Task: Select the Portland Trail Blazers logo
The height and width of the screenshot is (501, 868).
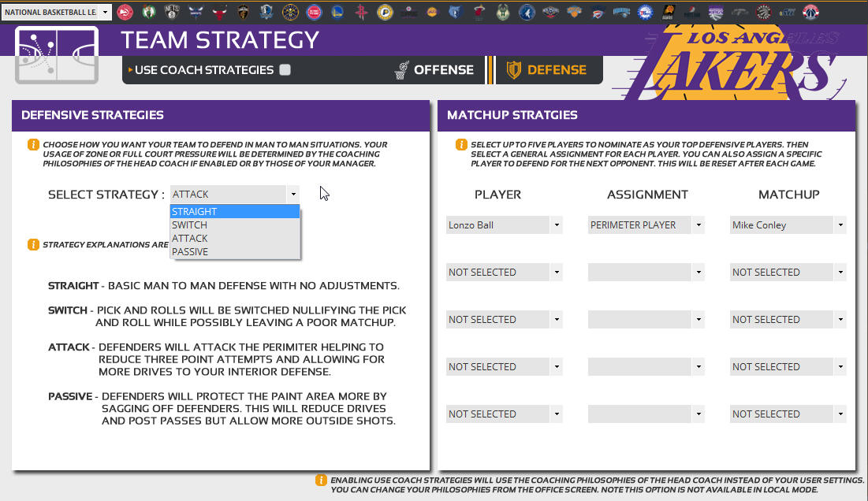Action: click(x=692, y=12)
